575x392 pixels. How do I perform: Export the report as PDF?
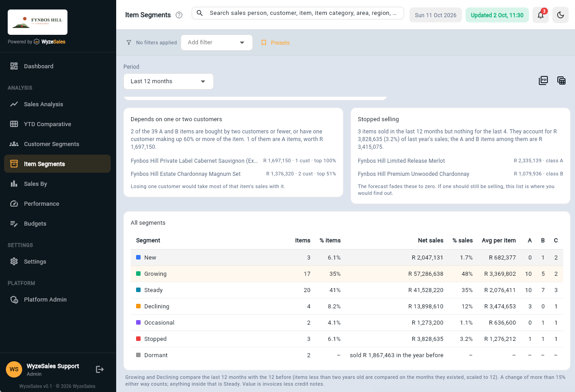[x=543, y=80]
